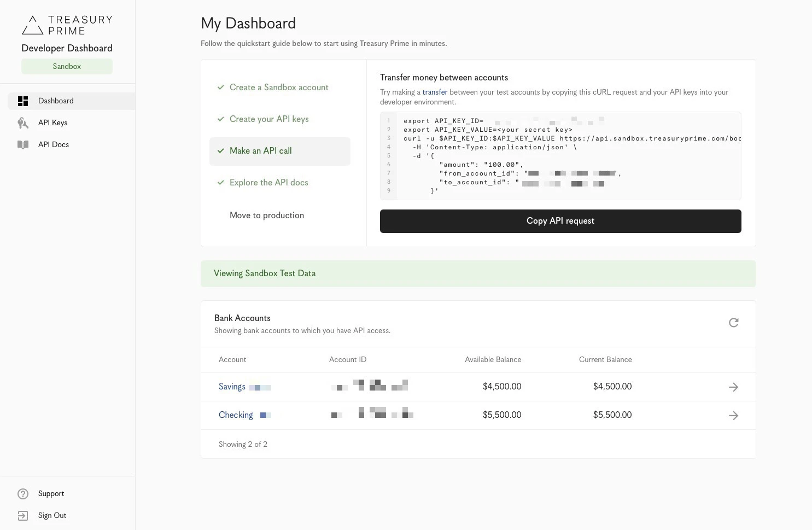This screenshot has height=530, width=812.
Task: Click the checkmark beside Create a Sandbox account
Action: [x=221, y=87]
